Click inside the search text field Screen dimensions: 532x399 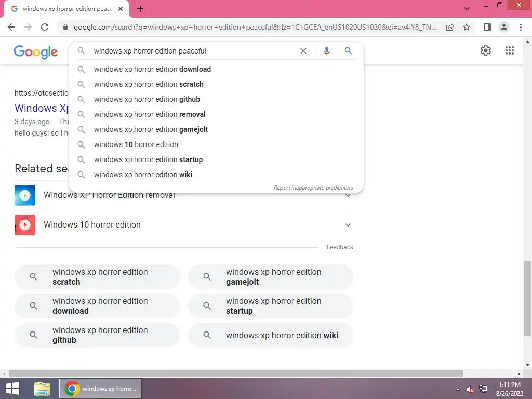point(193,51)
